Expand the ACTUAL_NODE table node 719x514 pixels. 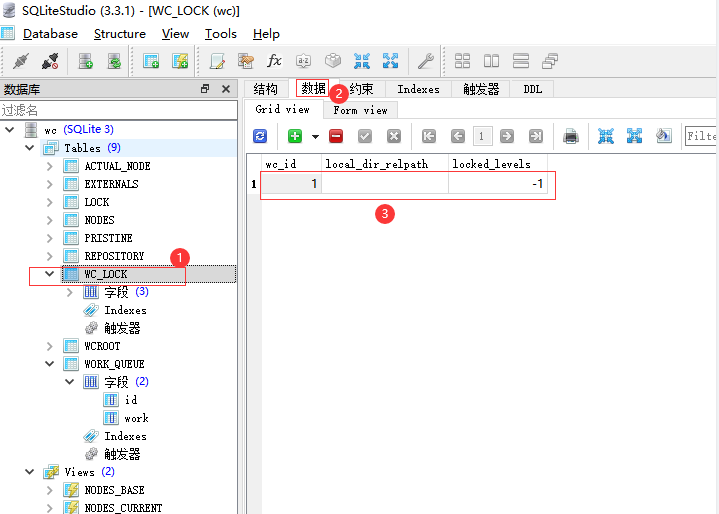(x=50, y=166)
